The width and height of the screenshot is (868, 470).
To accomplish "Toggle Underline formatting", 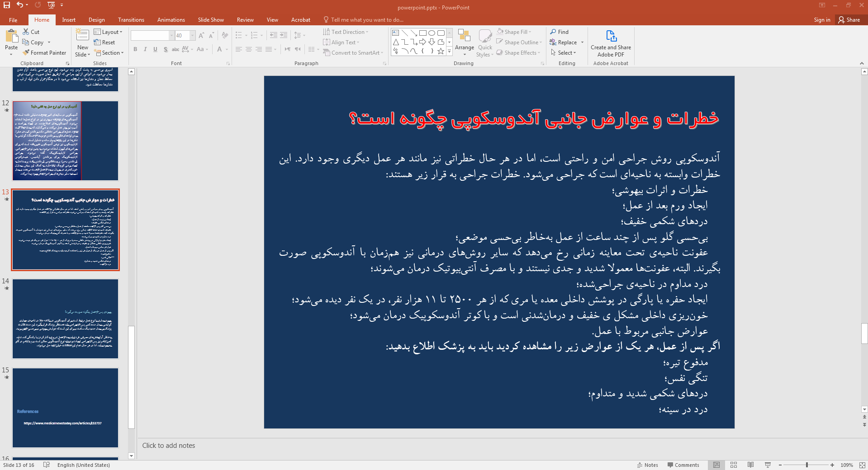I will pyautogui.click(x=155, y=49).
